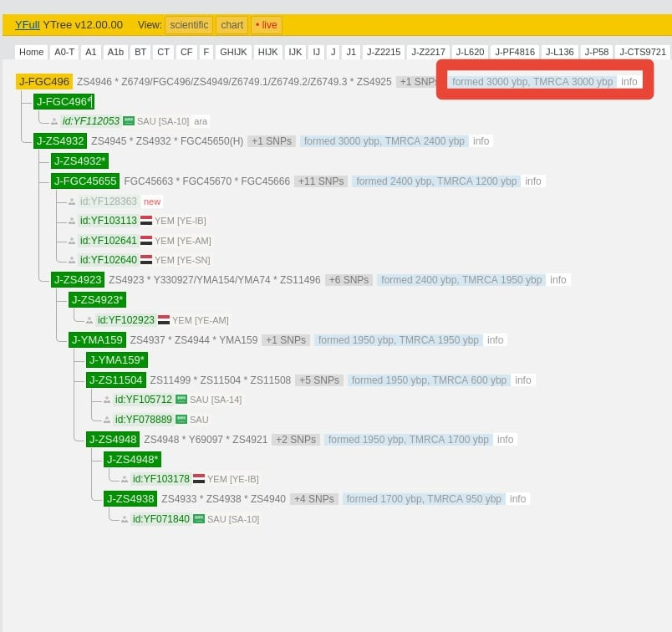Open the A1b haplogroup tab
The image size is (672, 632).
coord(115,52)
